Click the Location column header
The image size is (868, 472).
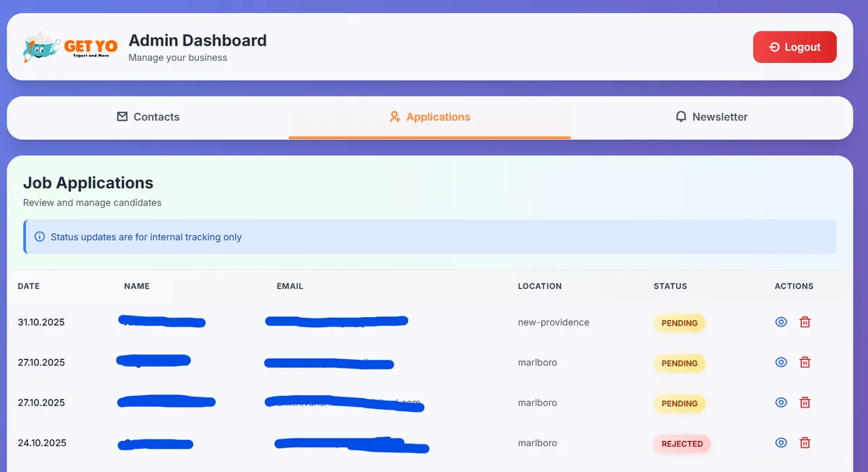pyautogui.click(x=540, y=286)
